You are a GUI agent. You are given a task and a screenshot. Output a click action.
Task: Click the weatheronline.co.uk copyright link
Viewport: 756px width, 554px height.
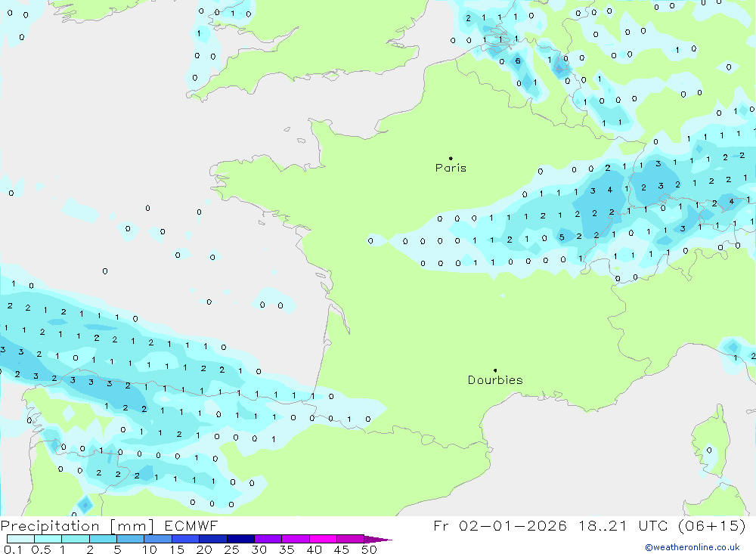(692, 547)
